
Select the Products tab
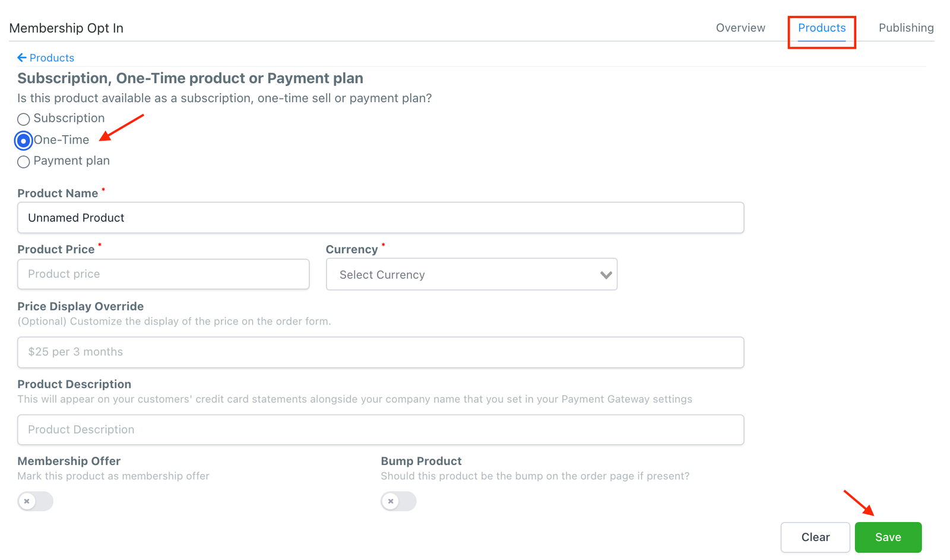click(x=821, y=28)
